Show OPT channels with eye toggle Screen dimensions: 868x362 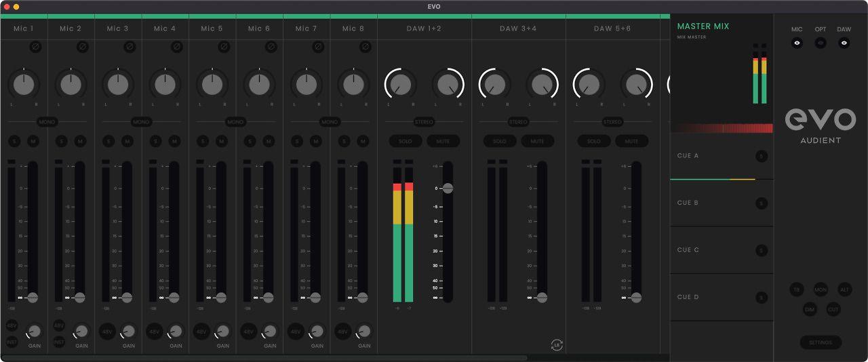pyautogui.click(x=821, y=43)
